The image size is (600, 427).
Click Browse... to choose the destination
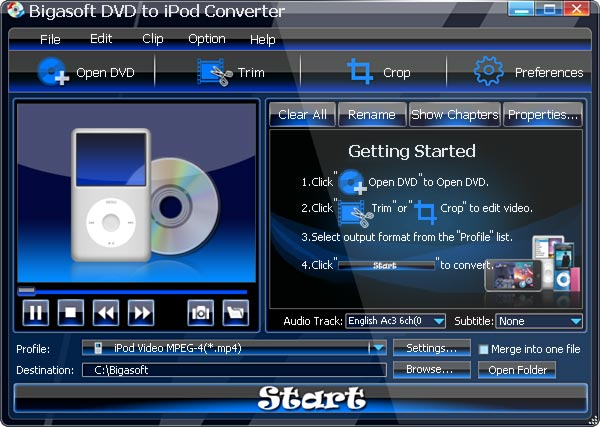[432, 370]
